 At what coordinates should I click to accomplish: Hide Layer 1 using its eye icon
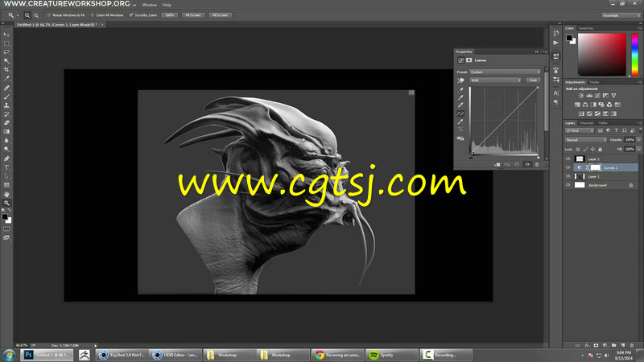coord(568,176)
